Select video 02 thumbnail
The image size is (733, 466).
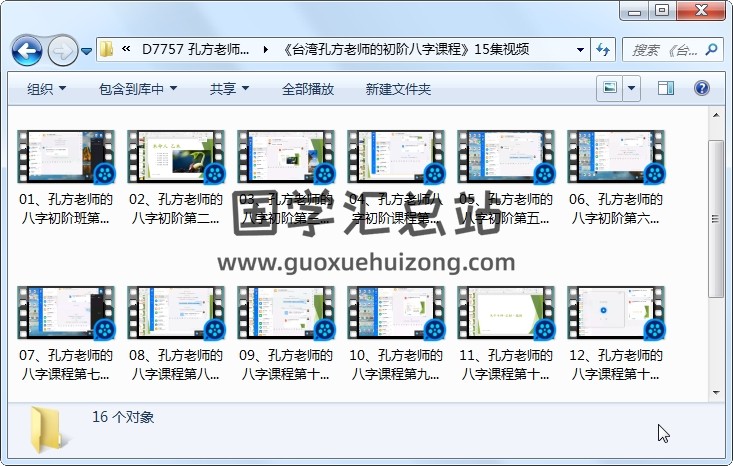[176, 157]
